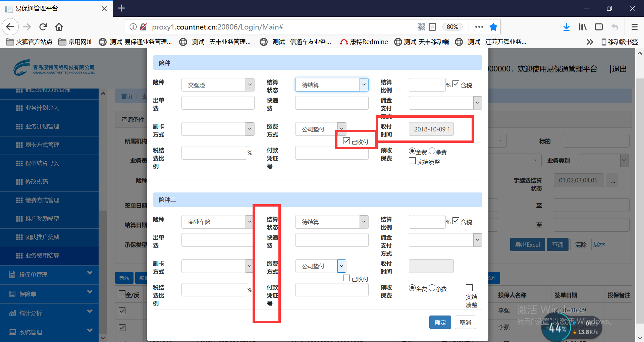644x342 pixels.
Task: Open the Firefox hamburger menu
Action: pyautogui.click(x=634, y=27)
